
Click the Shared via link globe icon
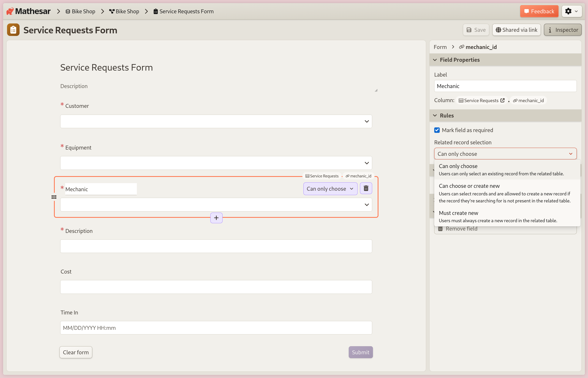click(x=499, y=30)
